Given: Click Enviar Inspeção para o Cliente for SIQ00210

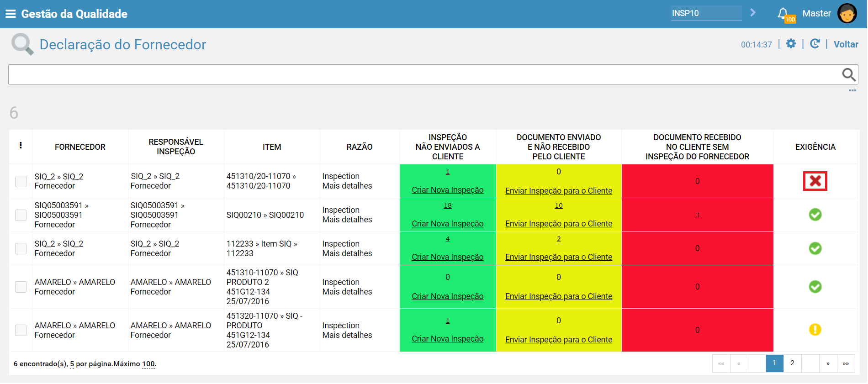Looking at the screenshot, I should [558, 224].
